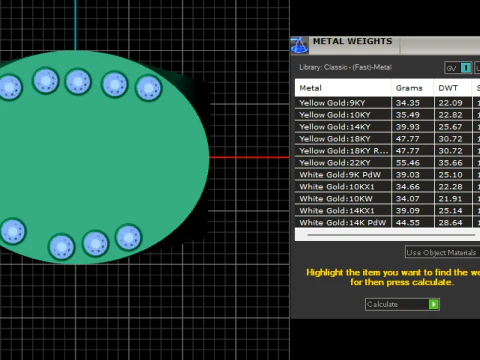Select the White Gold:14K PdW row
480x360 pixels.
387,222
